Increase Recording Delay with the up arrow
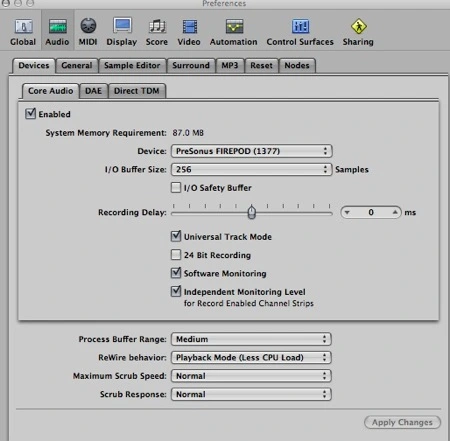This screenshot has width=450, height=441. pyautogui.click(x=395, y=212)
